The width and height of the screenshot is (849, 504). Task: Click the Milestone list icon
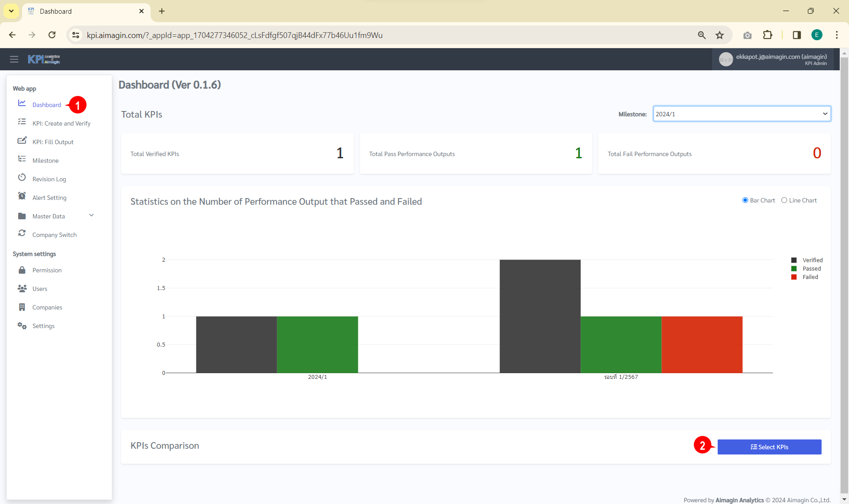[22, 159]
